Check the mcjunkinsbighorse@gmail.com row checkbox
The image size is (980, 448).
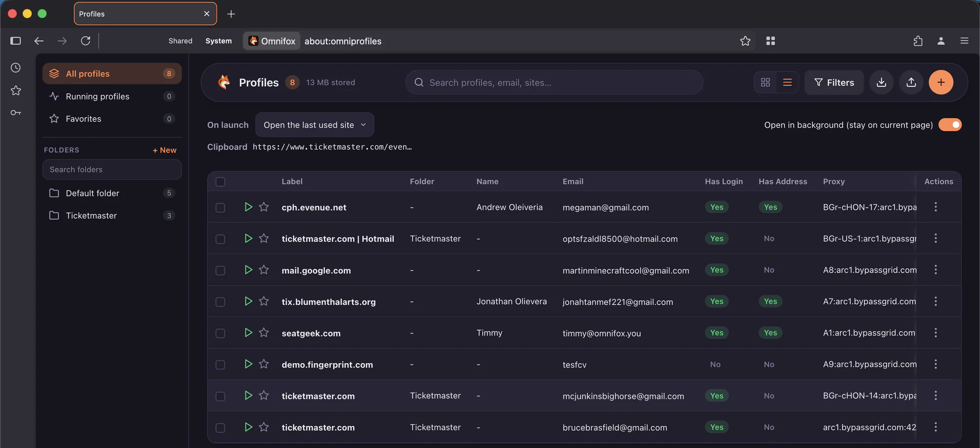(x=220, y=396)
